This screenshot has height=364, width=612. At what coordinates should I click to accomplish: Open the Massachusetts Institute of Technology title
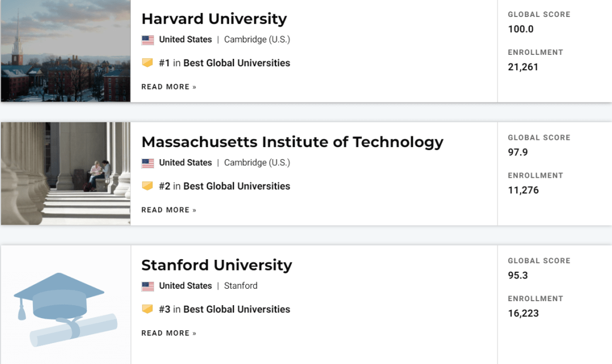click(292, 142)
